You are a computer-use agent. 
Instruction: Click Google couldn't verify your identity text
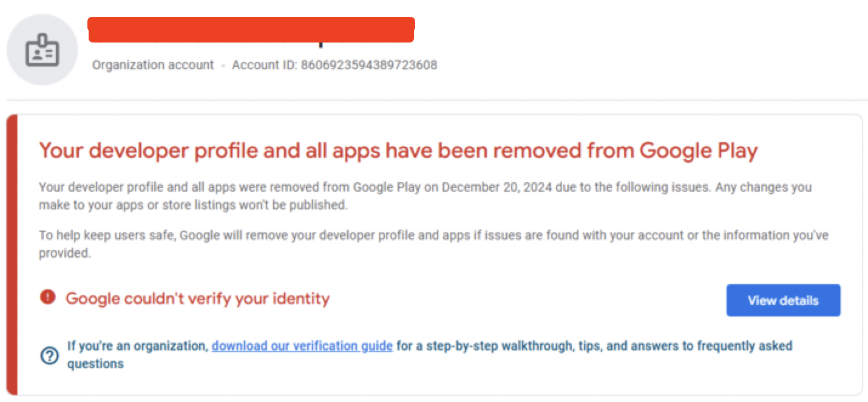[x=197, y=298]
